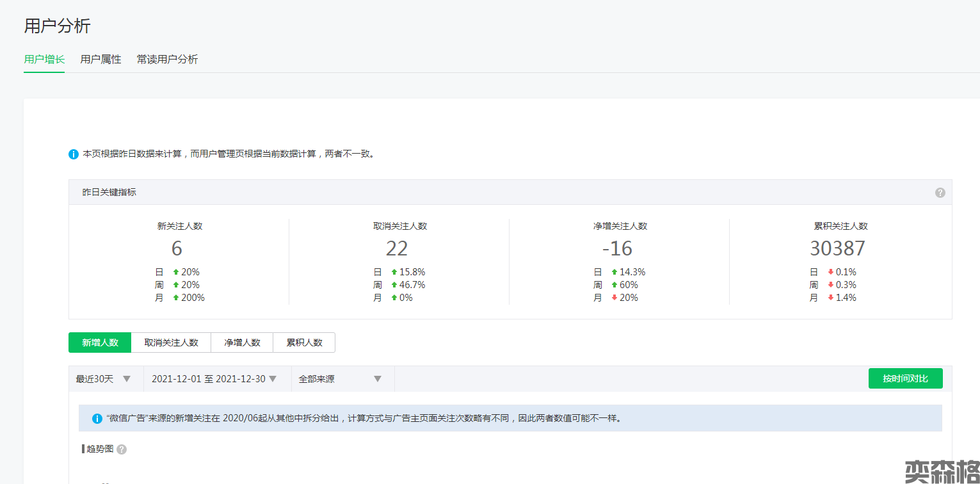Open the 常读用户分析 tab
Image resolution: width=980 pixels, height=484 pixels.
click(x=167, y=60)
